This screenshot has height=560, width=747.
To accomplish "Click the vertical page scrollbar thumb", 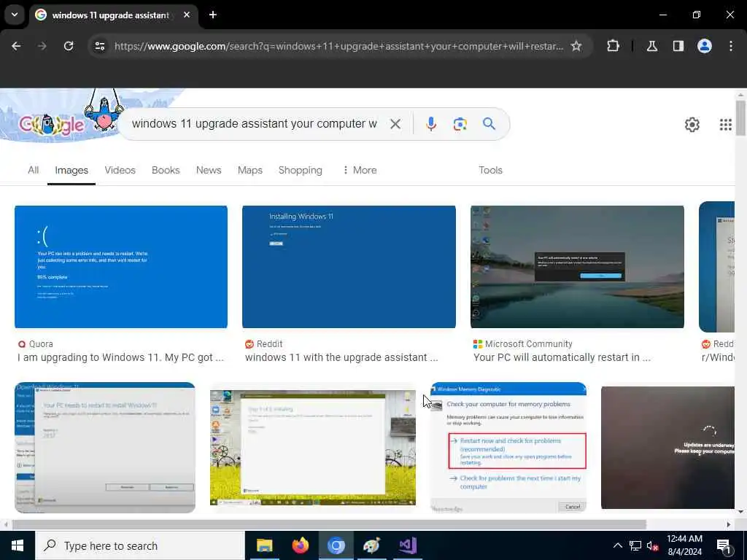I will point(740,117).
